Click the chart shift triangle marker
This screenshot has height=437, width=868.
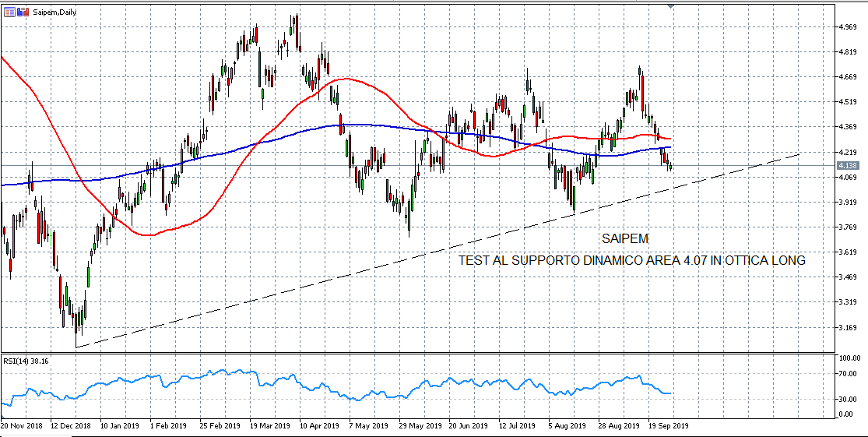point(671,7)
